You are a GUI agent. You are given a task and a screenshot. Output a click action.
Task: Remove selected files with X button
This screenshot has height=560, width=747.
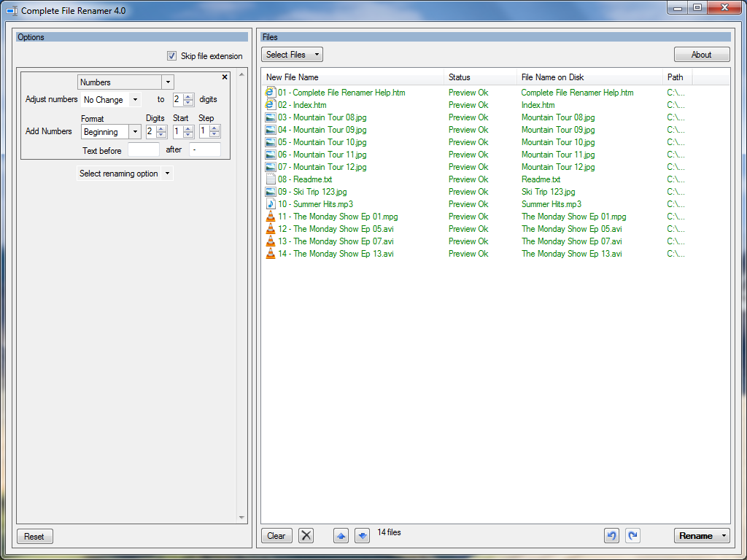(x=306, y=536)
